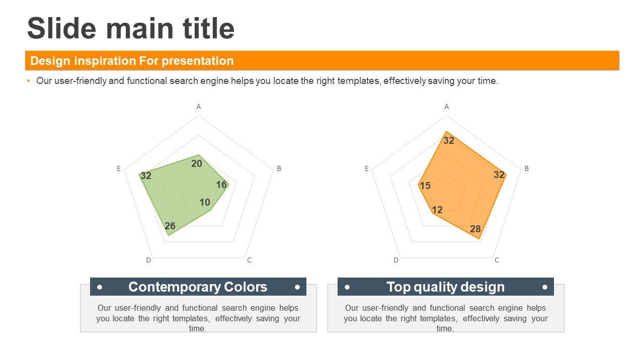This screenshot has height=362, width=644.
Task: Click the Contemporary Colors heading bar
Action: tap(198, 287)
